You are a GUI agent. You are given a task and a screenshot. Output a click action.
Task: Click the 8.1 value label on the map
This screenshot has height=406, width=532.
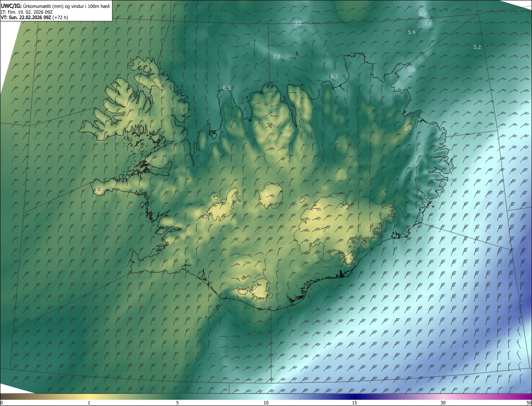coord(423,14)
